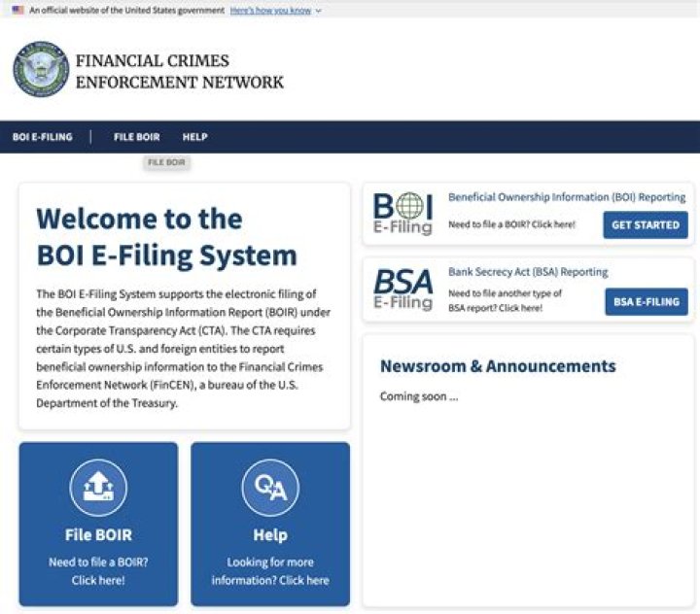Viewport: 700px width, 614px height.
Task: Click the BOI E-Filing globe logo
Action: (x=403, y=214)
